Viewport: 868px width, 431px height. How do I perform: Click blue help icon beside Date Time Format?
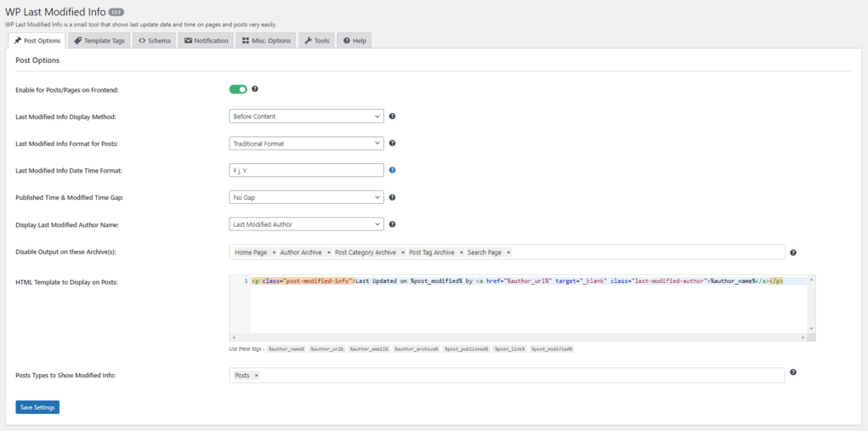[x=393, y=170]
